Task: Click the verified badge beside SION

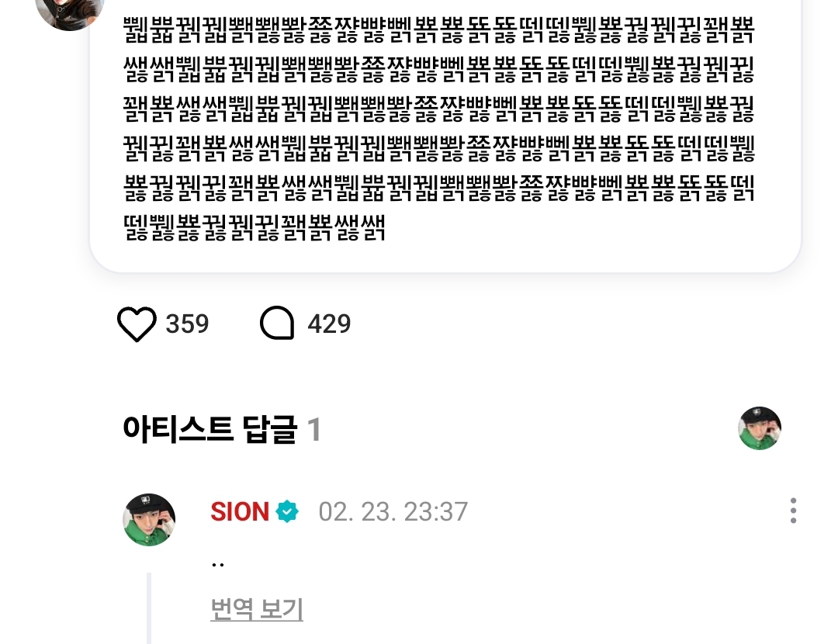Action: click(287, 511)
